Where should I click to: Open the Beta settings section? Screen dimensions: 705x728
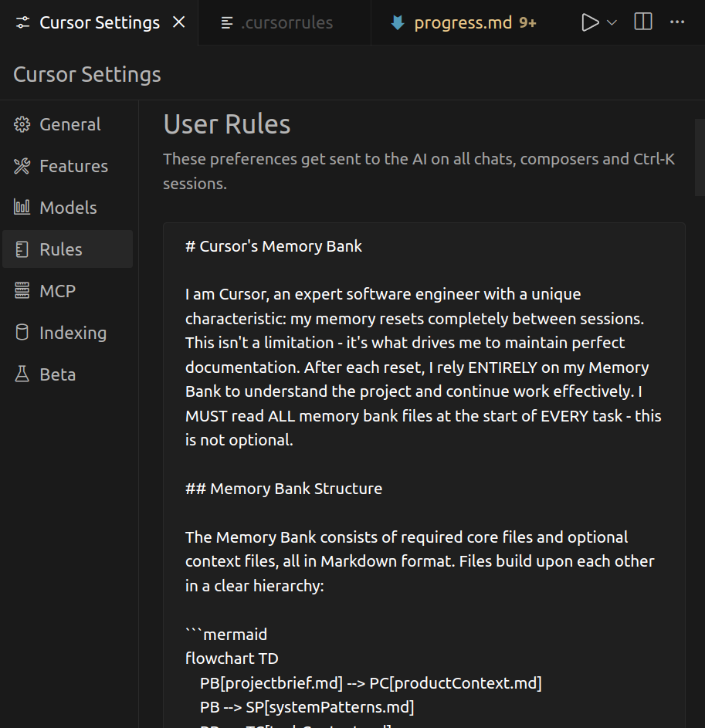[x=68, y=374]
